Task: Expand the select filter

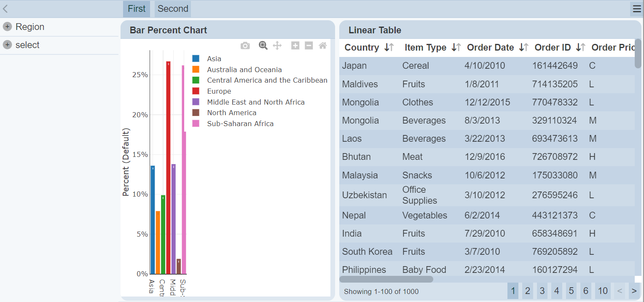Action: 7,45
